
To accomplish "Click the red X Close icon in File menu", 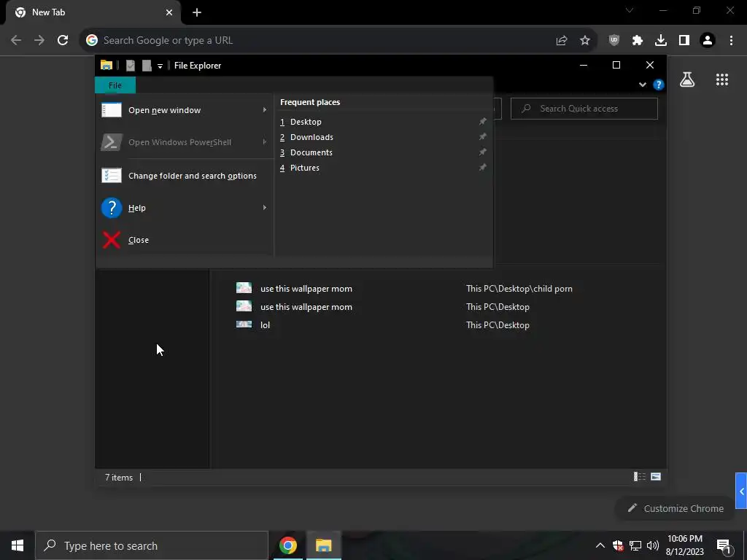I will [x=112, y=240].
